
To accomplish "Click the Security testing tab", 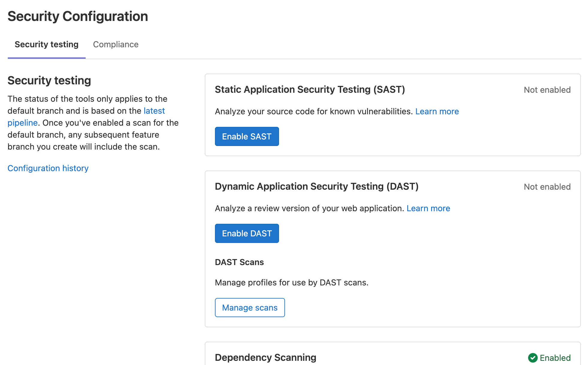I will click(x=47, y=44).
